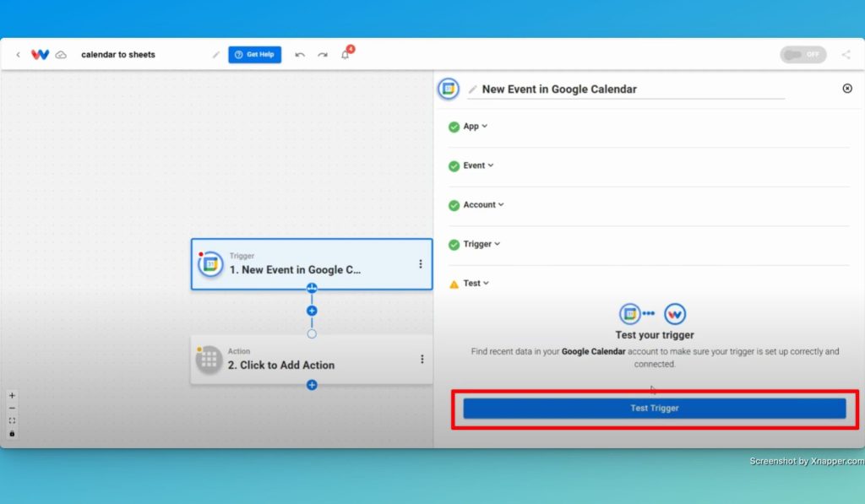Add step with plus below action node

312,385
